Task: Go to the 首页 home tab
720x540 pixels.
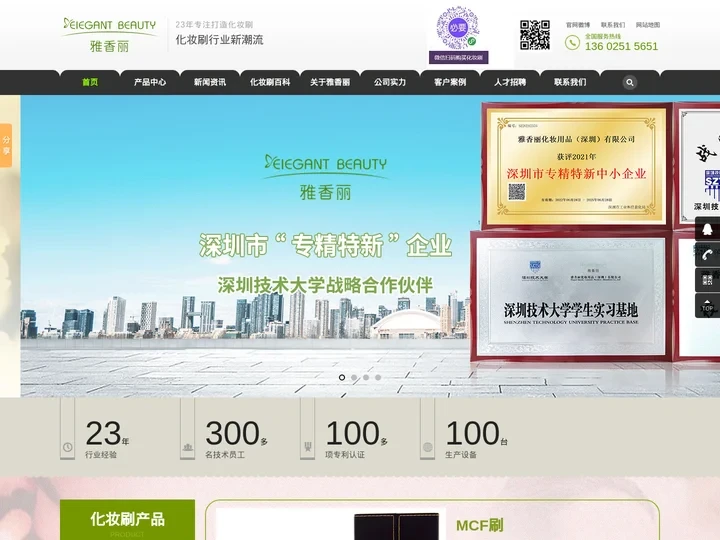Action: coord(90,82)
